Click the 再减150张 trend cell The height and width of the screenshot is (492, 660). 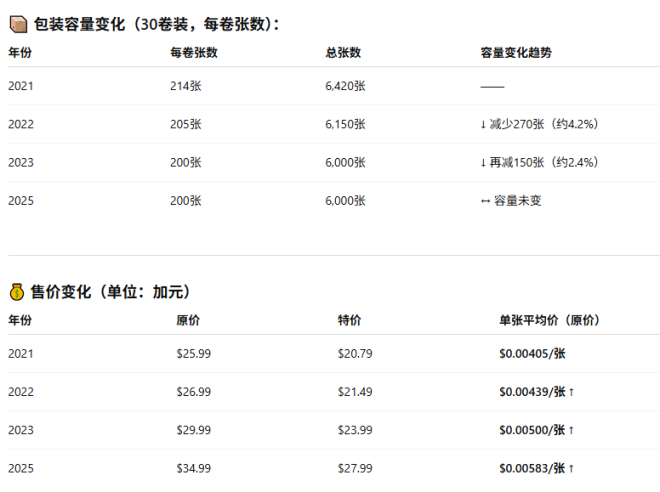539,162
